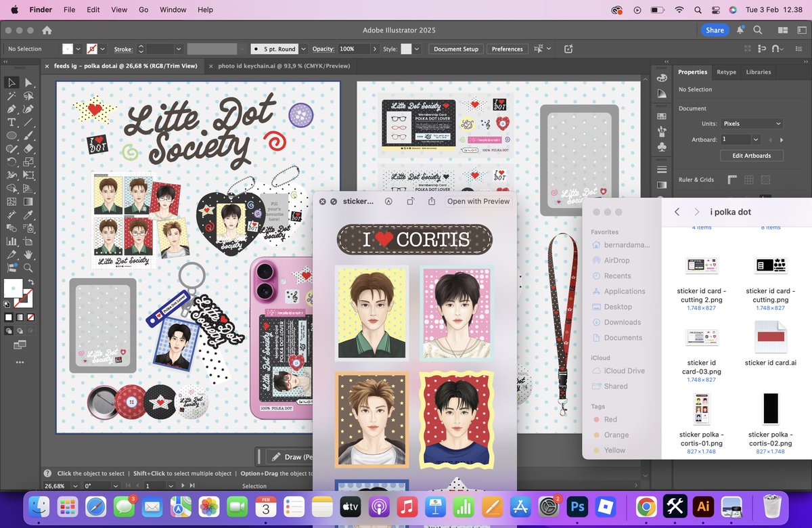Click the Share button
Screen dimensions: 812x528
click(x=715, y=30)
